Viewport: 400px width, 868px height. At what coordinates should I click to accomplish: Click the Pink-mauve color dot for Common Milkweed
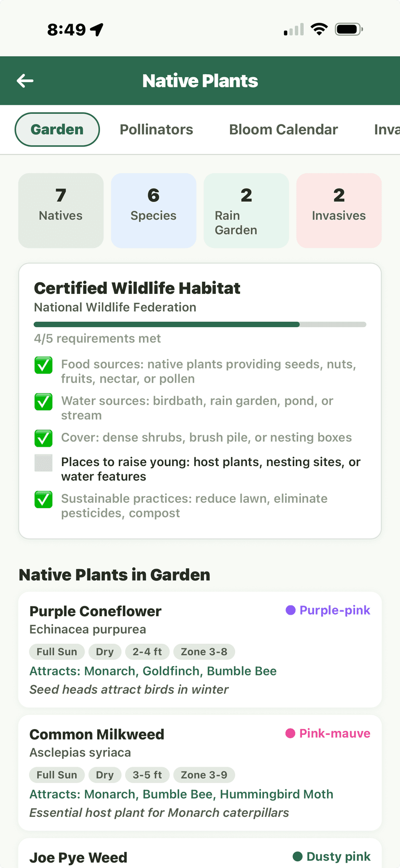point(290,733)
